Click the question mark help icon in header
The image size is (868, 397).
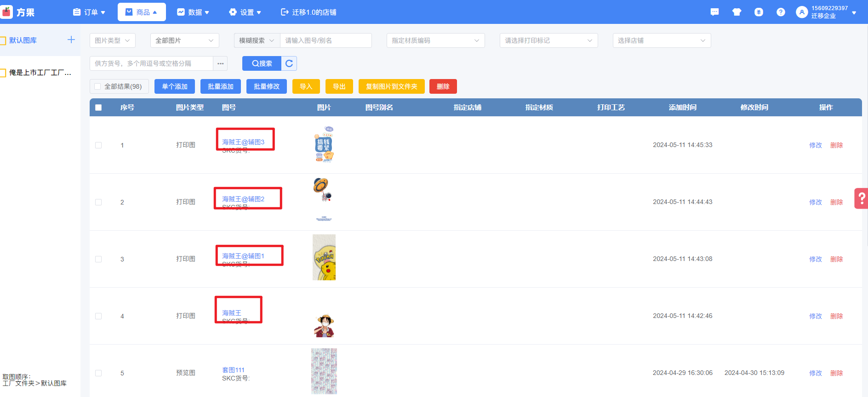781,12
